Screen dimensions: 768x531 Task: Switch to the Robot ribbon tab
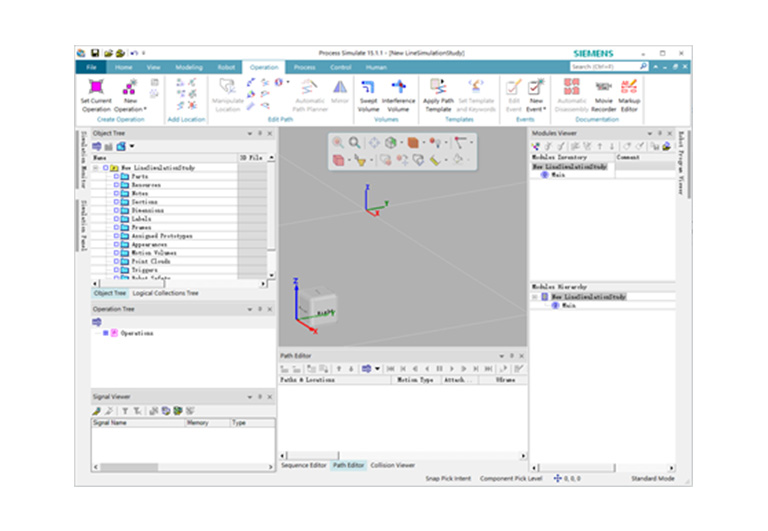pos(226,67)
